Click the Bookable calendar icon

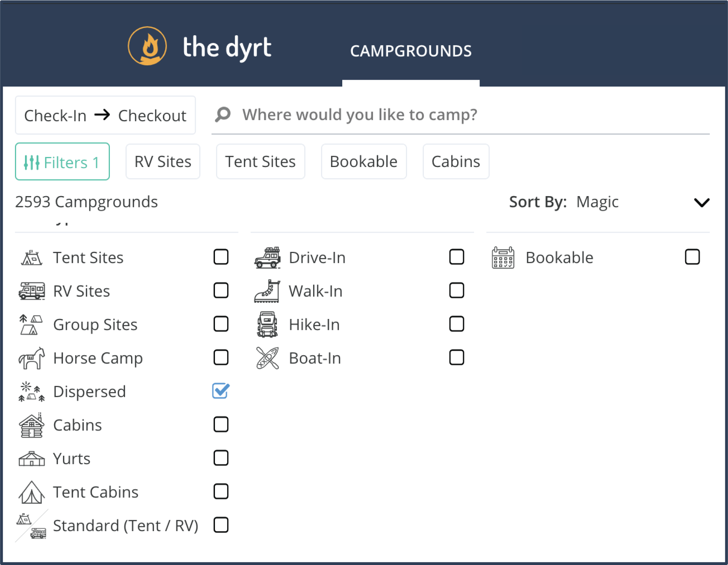click(x=503, y=257)
